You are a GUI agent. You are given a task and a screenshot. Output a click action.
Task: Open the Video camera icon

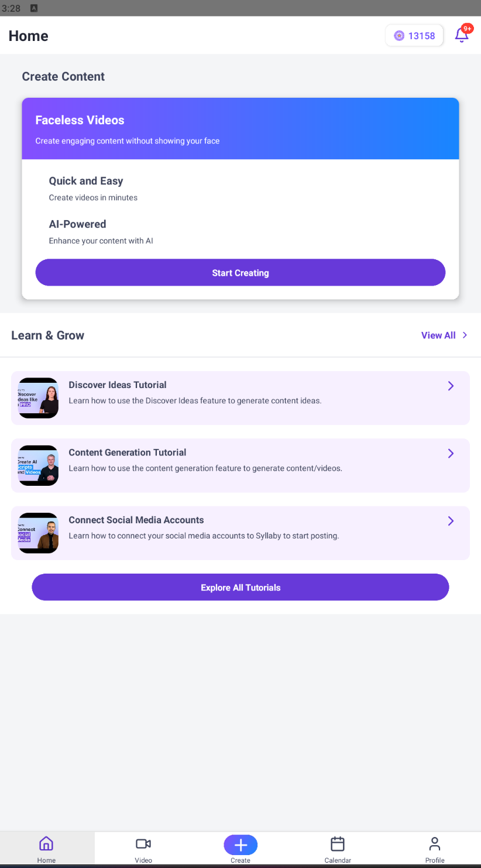pyautogui.click(x=143, y=843)
